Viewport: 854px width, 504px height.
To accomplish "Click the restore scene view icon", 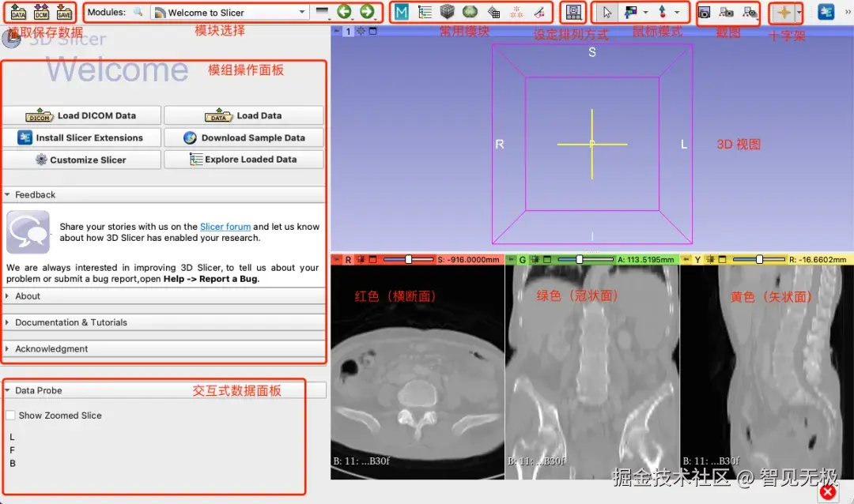I will pos(750,12).
